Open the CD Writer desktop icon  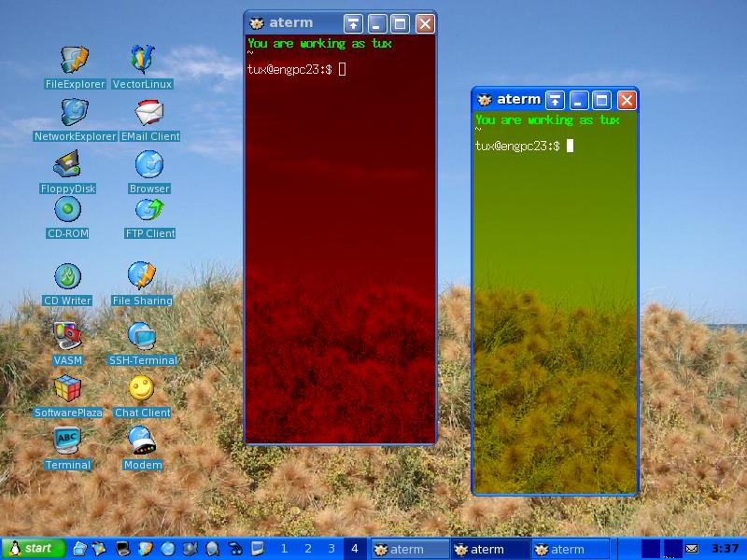tap(67, 277)
